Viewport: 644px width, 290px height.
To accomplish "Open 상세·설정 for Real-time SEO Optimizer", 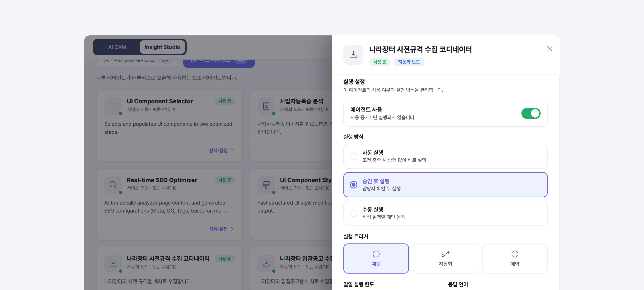I will (x=218, y=229).
